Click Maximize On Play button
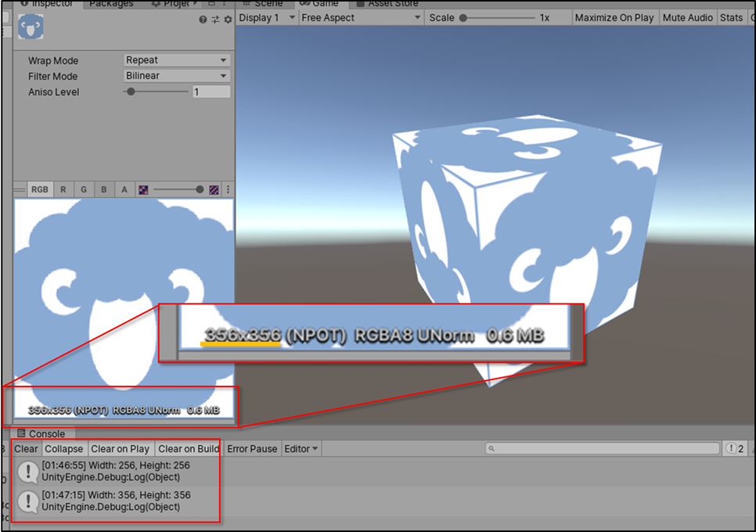 point(614,18)
